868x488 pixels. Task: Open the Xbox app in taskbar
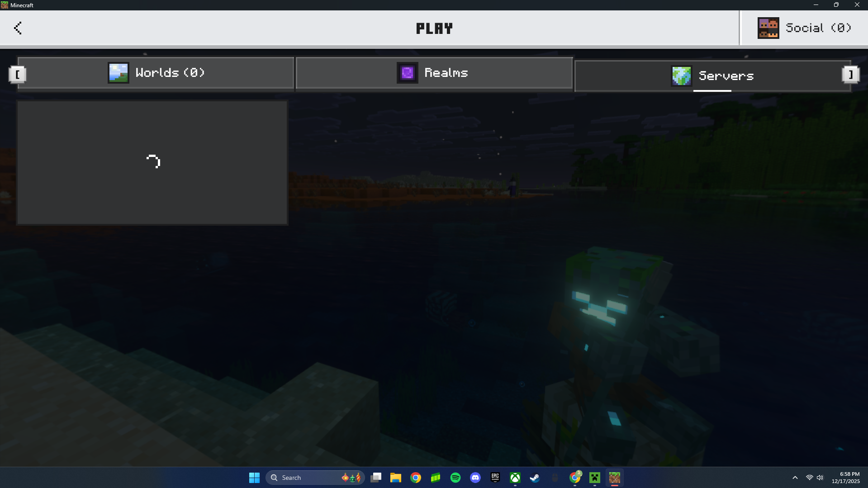[515, 478]
